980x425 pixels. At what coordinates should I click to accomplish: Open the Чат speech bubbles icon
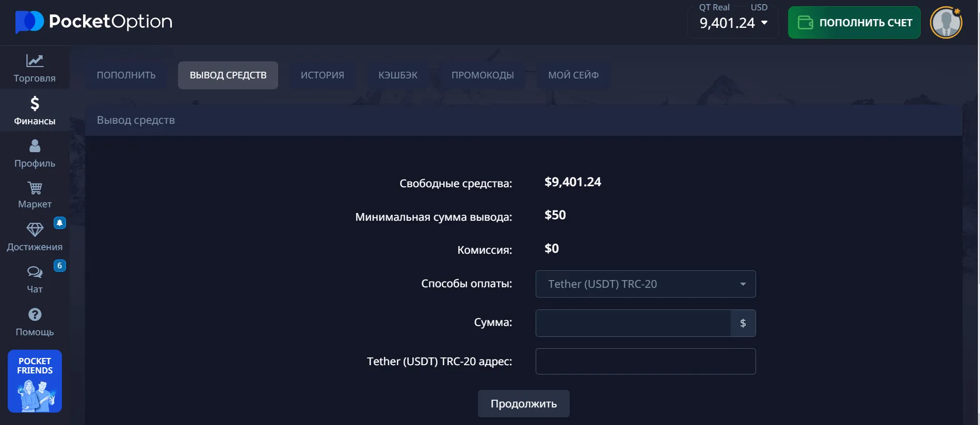(35, 272)
